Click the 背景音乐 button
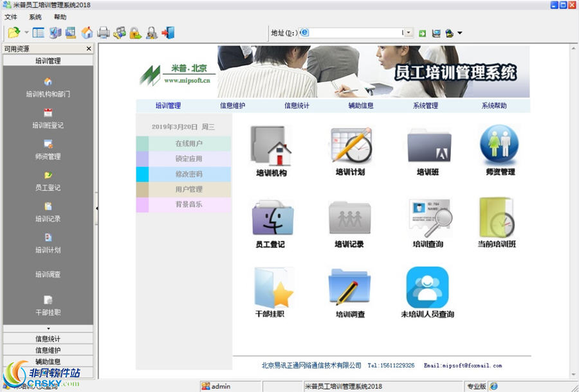Screen dimensions: 579x392 click(183, 204)
